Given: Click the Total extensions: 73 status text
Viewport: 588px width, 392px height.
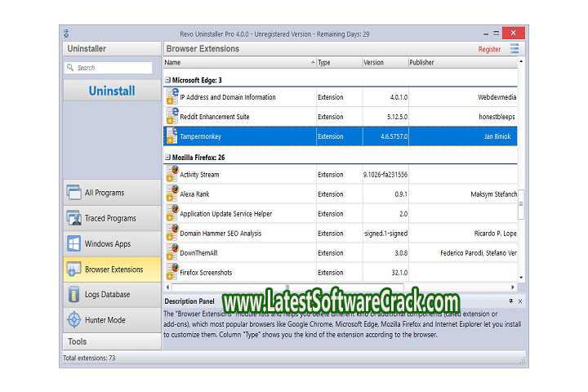Looking at the screenshot, I should pos(89,358).
